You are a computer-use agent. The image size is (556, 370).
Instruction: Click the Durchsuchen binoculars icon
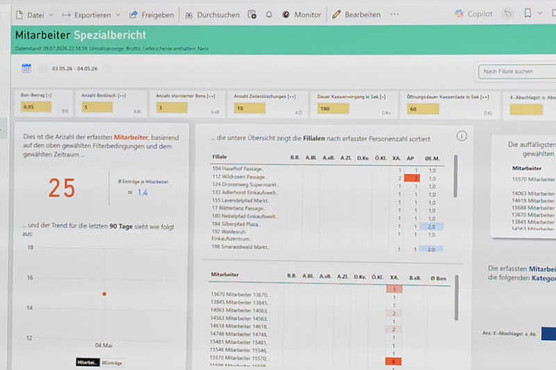pyautogui.click(x=189, y=15)
